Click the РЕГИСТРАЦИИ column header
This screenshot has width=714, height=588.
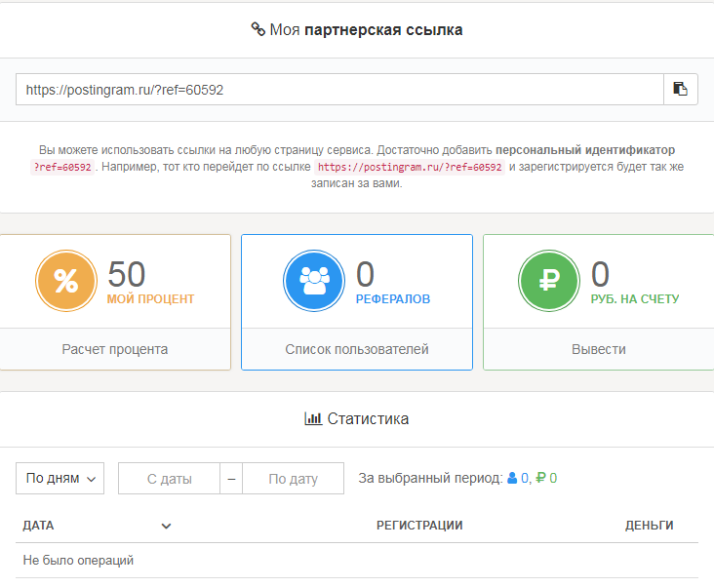click(x=419, y=526)
